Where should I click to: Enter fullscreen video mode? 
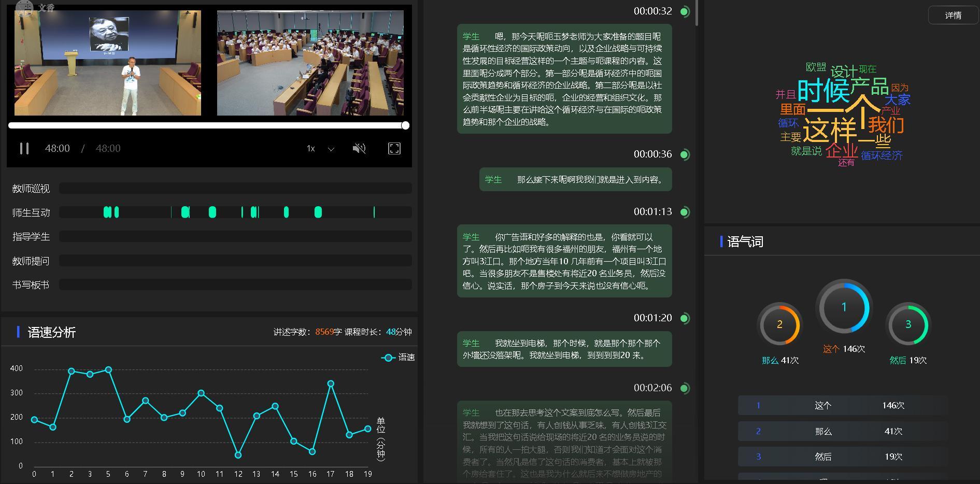coord(394,149)
